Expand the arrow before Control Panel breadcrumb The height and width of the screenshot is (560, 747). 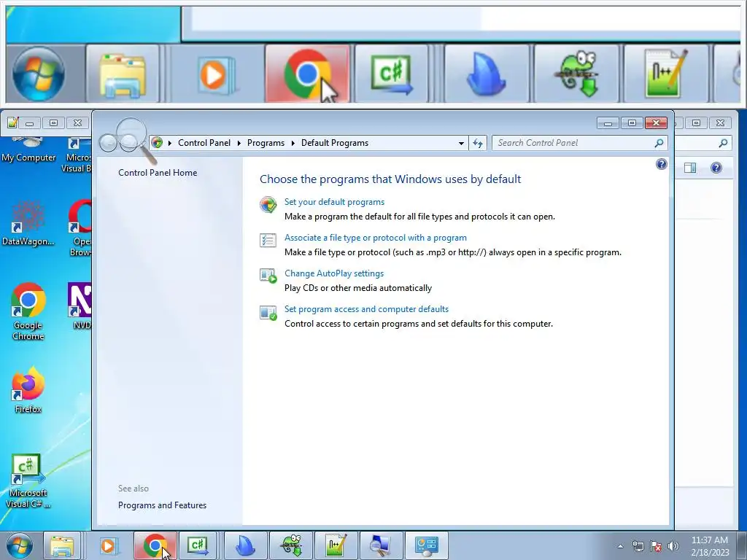point(169,143)
